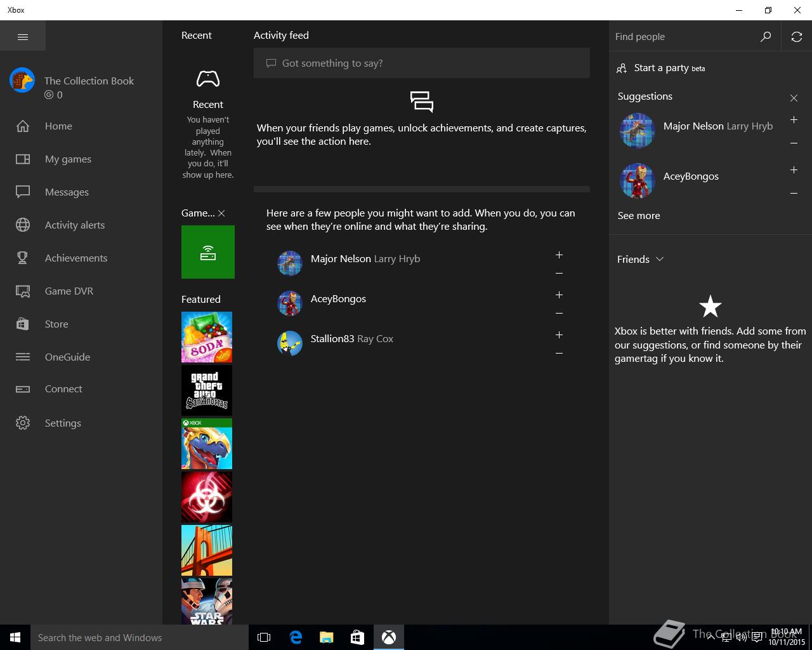Click the Find people magnifier icon

pyautogui.click(x=766, y=37)
